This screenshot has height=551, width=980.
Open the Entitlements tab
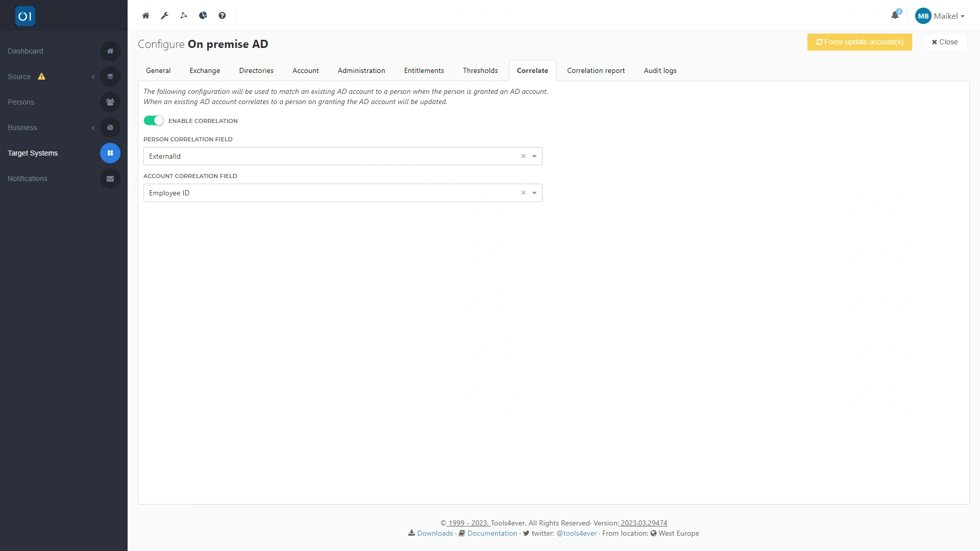pyautogui.click(x=424, y=70)
